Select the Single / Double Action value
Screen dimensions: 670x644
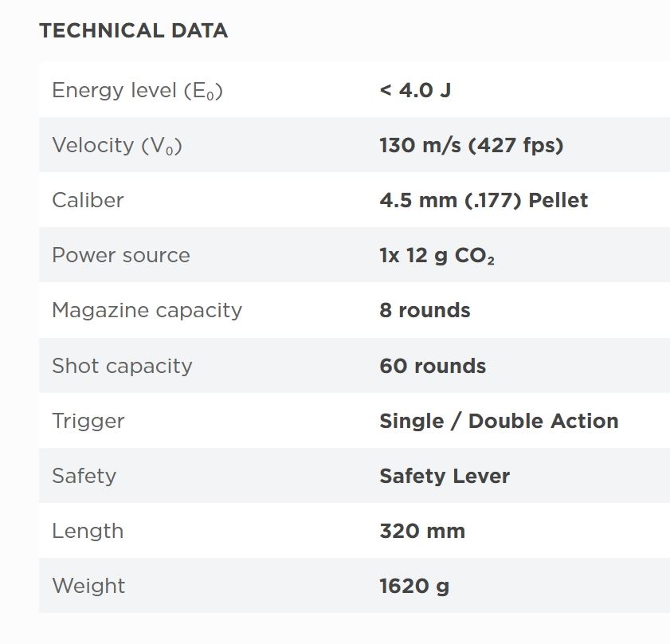click(499, 421)
